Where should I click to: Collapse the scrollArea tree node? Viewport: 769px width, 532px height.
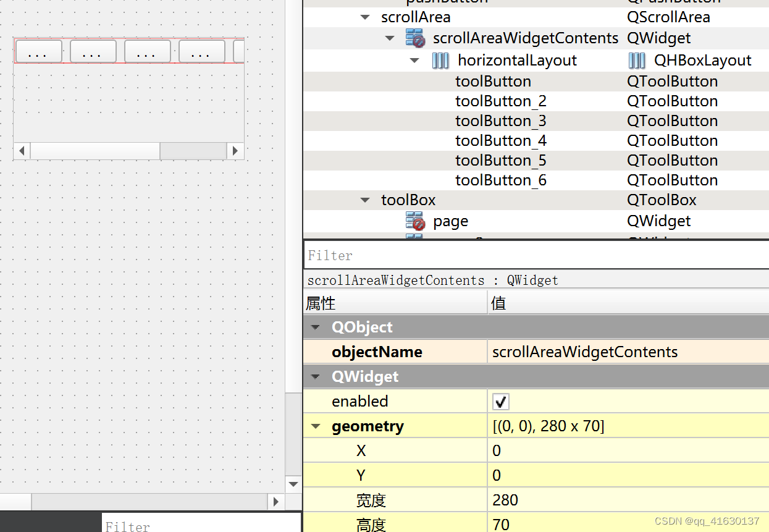364,17
